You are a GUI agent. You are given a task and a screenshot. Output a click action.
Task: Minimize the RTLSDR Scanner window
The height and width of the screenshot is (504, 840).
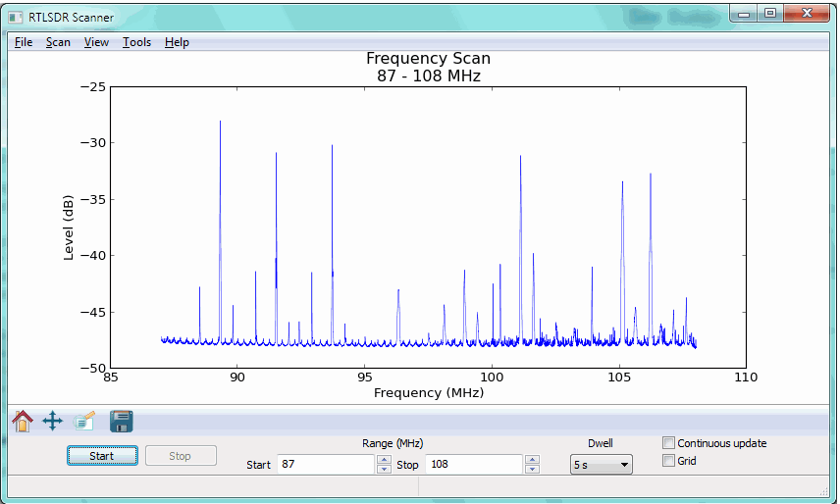(744, 14)
